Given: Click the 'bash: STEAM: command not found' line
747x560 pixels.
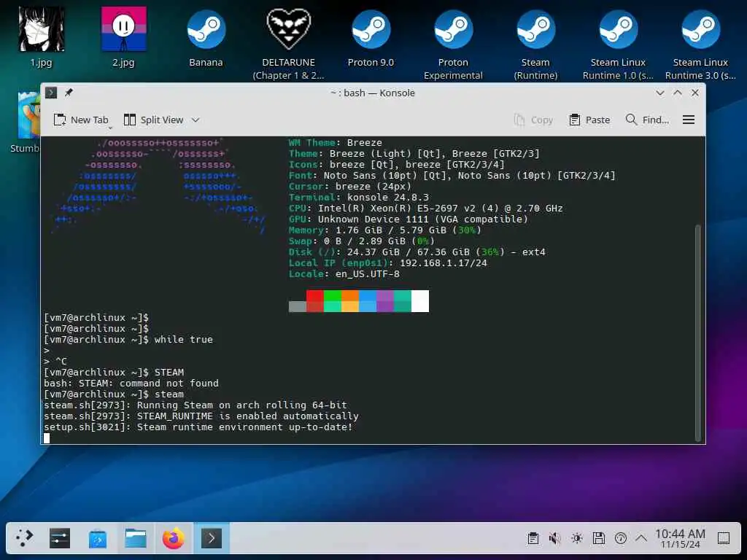Looking at the screenshot, I should pos(131,384).
